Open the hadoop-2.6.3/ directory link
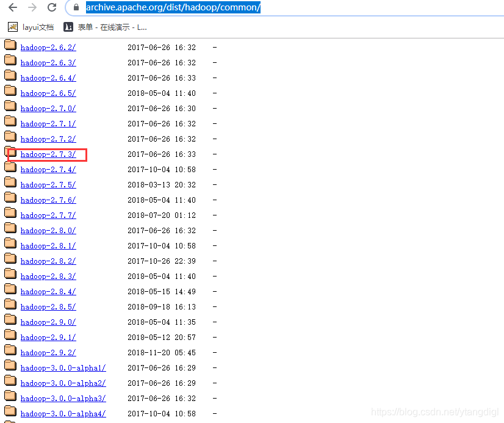The image size is (504, 423). pyautogui.click(x=48, y=63)
